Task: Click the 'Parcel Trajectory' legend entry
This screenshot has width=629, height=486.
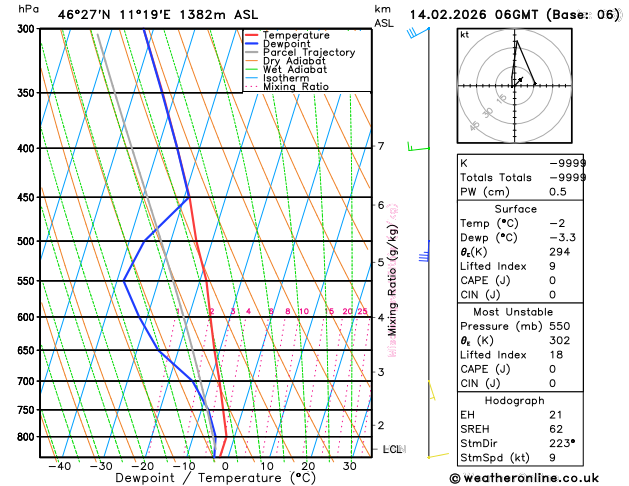Action: (x=309, y=53)
